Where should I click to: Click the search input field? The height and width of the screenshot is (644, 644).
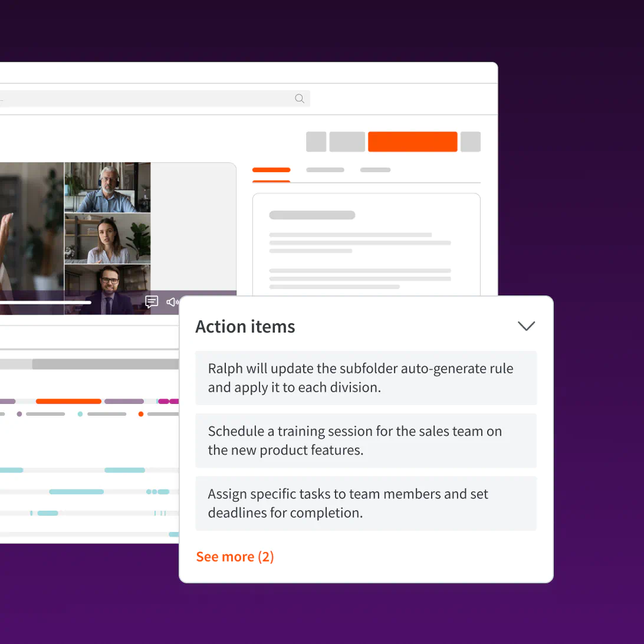pos(153,98)
